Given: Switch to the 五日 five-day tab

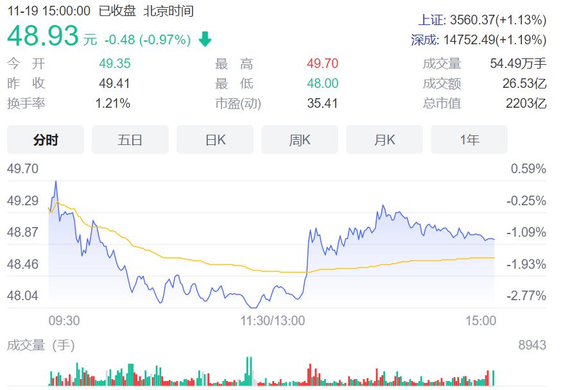Looking at the screenshot, I should 130,140.
